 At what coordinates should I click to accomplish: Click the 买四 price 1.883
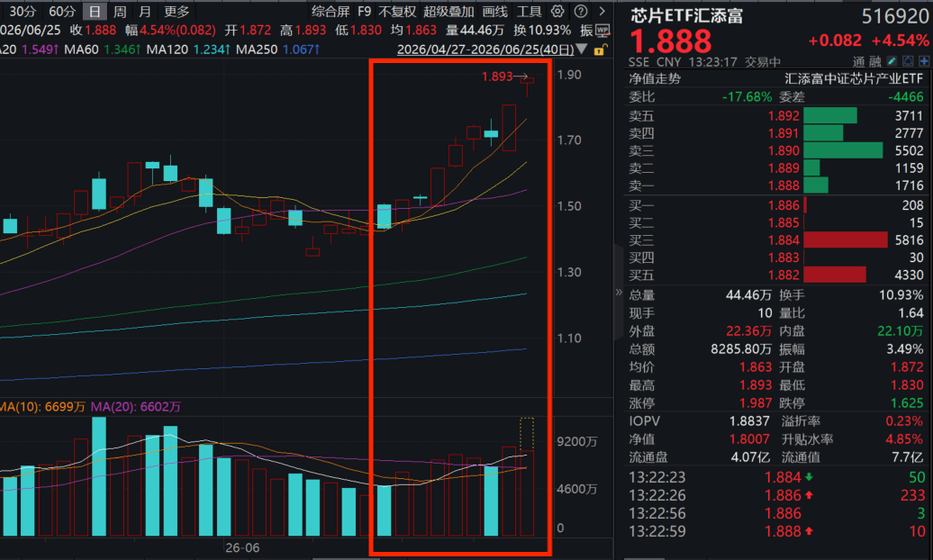tap(784, 257)
